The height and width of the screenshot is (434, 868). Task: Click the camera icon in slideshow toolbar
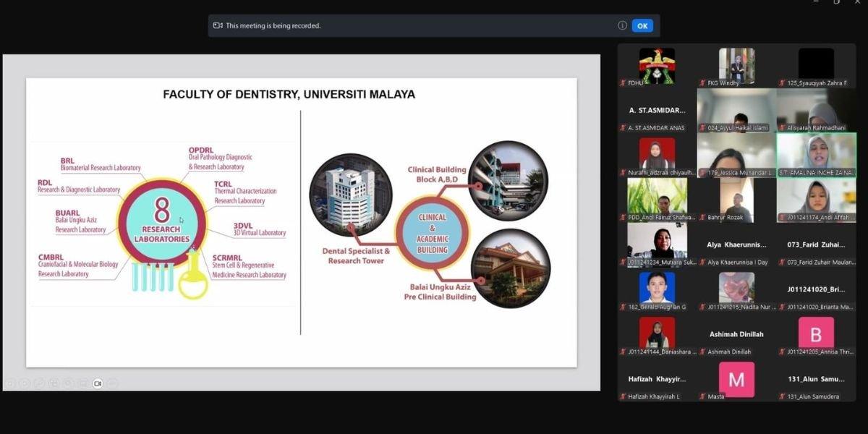(x=98, y=383)
